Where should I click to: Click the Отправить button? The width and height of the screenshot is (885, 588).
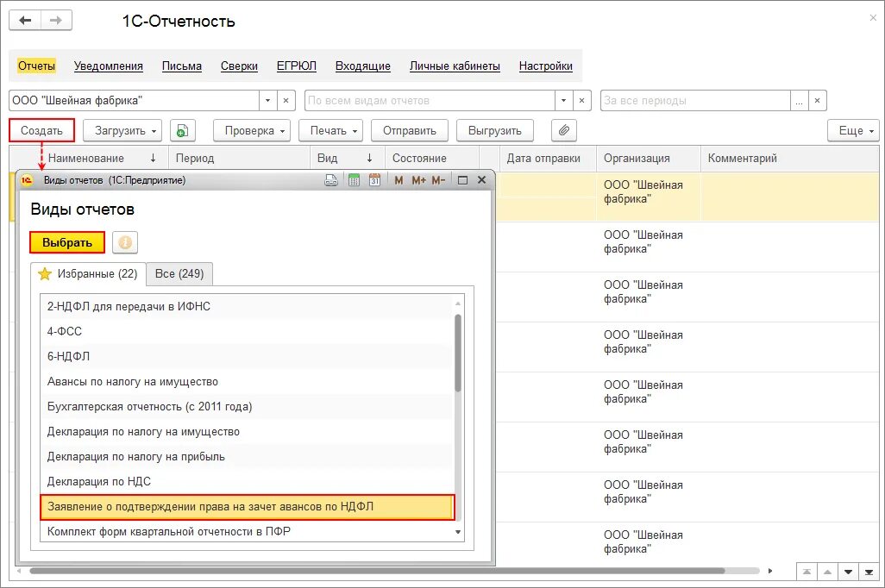(x=409, y=131)
